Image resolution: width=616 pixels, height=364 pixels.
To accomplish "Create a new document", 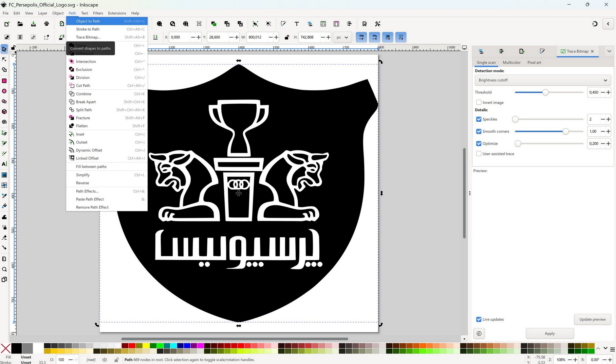I will [x=7, y=24].
